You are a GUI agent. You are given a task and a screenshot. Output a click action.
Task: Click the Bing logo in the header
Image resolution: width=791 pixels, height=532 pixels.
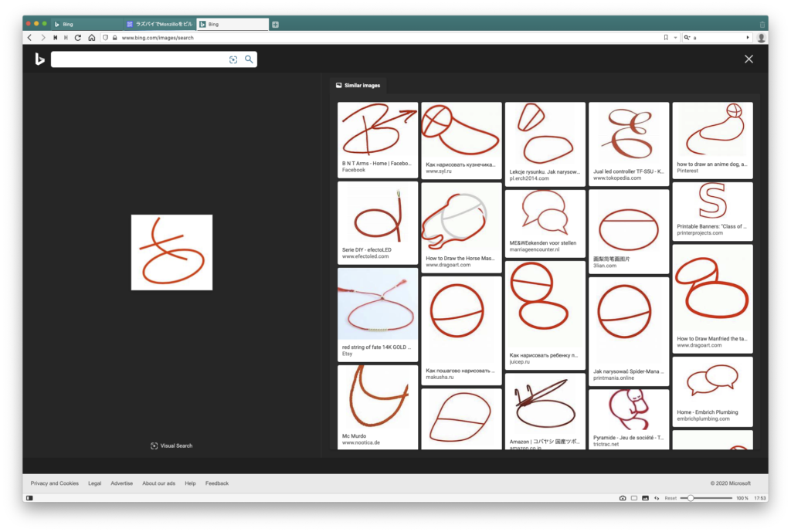click(39, 59)
